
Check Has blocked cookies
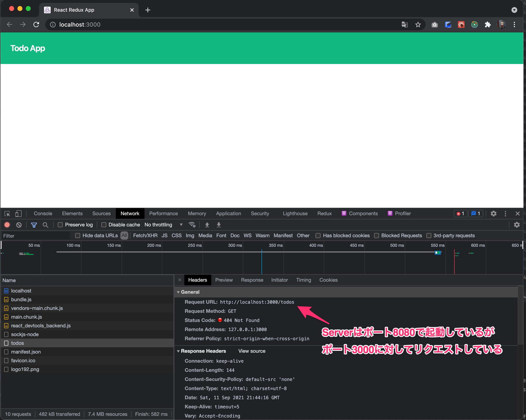point(318,235)
